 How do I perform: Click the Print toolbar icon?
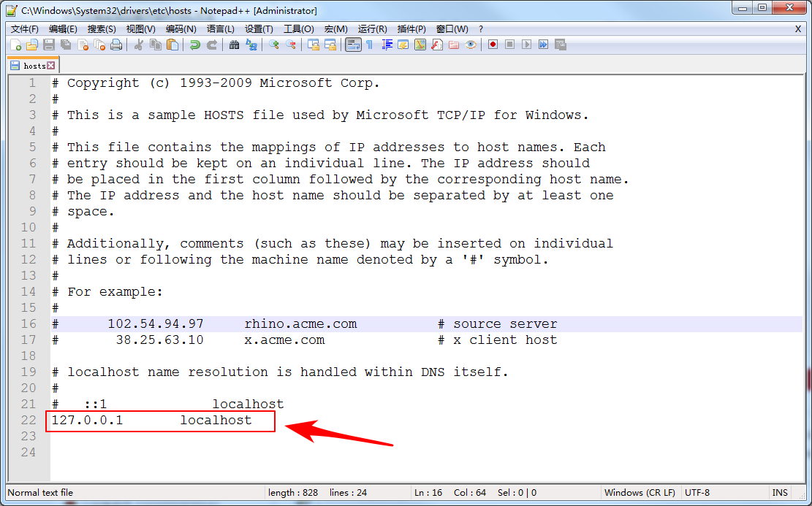(115, 45)
